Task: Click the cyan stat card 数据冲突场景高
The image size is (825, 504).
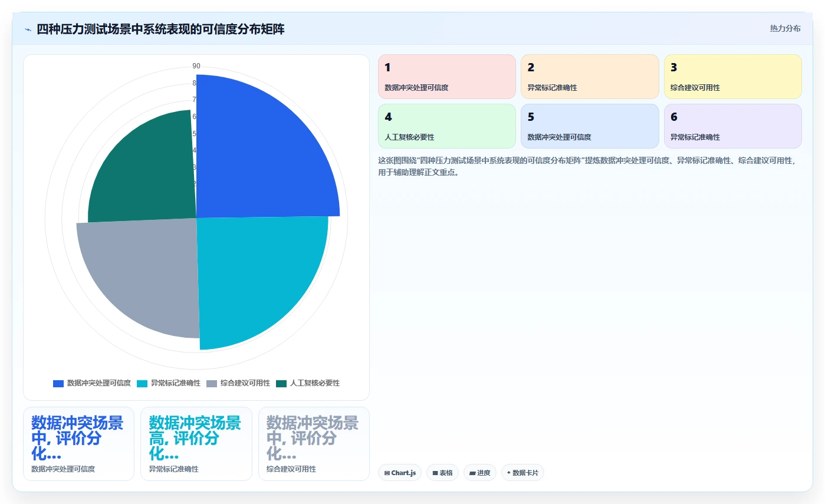Action: (x=196, y=444)
